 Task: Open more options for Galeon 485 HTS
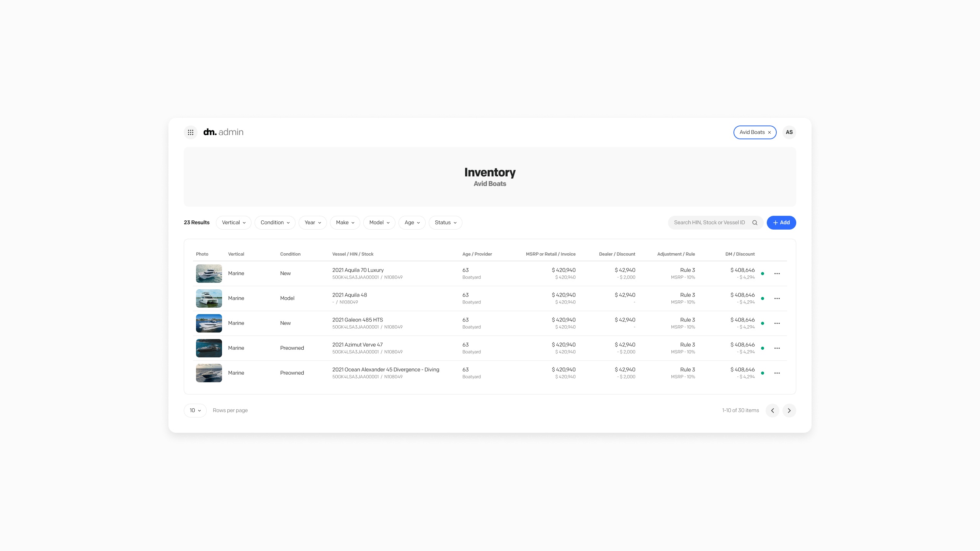(777, 323)
